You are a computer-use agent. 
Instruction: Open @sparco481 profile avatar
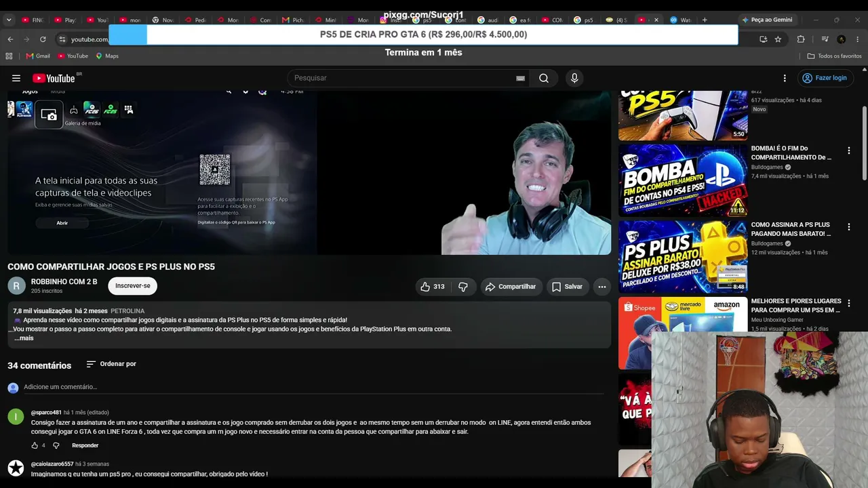coord(16,416)
